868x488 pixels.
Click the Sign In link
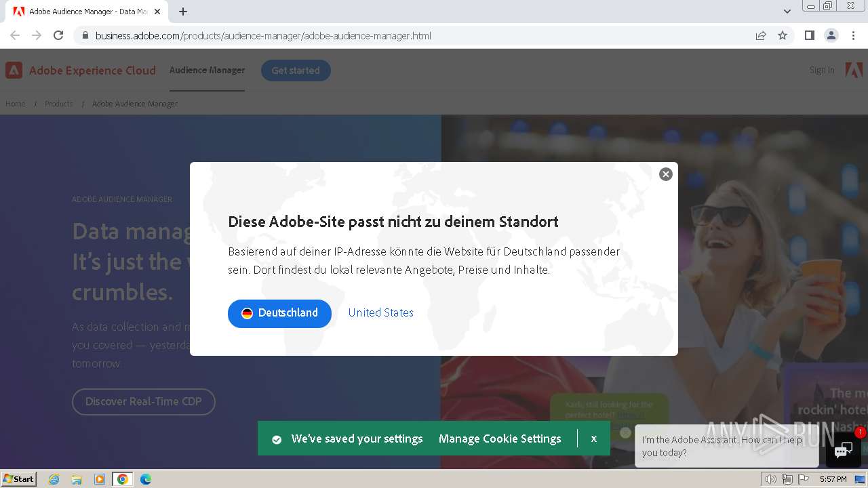[822, 70]
